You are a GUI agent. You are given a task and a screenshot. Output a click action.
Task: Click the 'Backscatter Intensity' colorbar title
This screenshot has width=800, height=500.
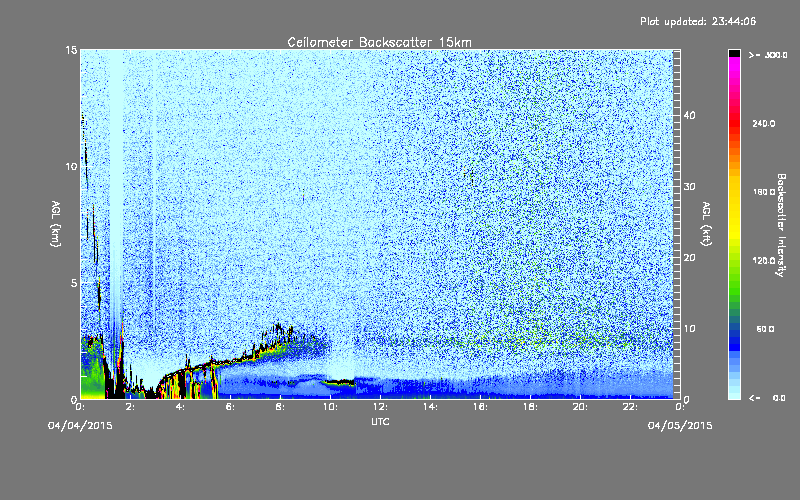pyautogui.click(x=781, y=225)
